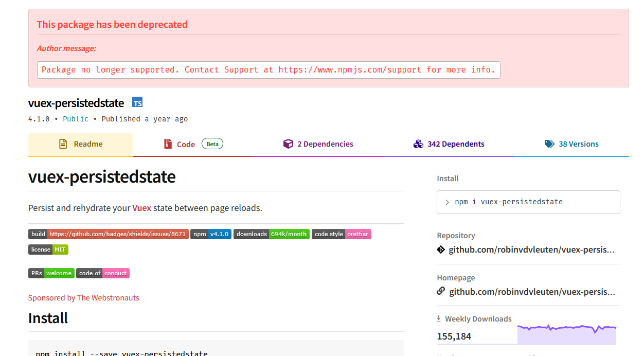The image size is (644, 356).
Task: Click the license MIT badge
Action: 48,250
